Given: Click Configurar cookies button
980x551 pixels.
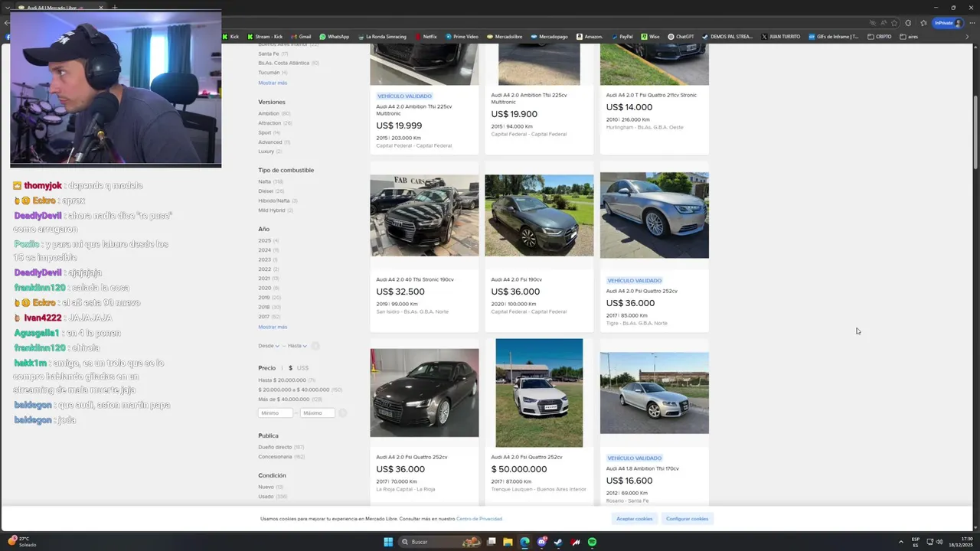Looking at the screenshot, I should (687, 519).
